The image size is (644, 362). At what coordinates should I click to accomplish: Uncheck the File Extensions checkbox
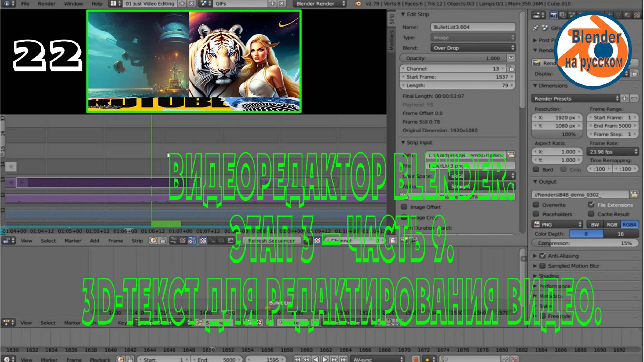[x=591, y=205]
